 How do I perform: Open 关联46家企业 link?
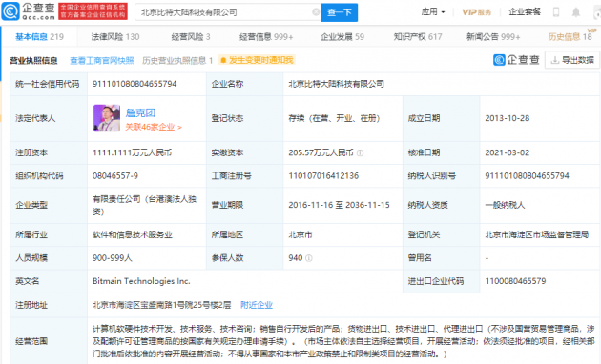(154, 127)
